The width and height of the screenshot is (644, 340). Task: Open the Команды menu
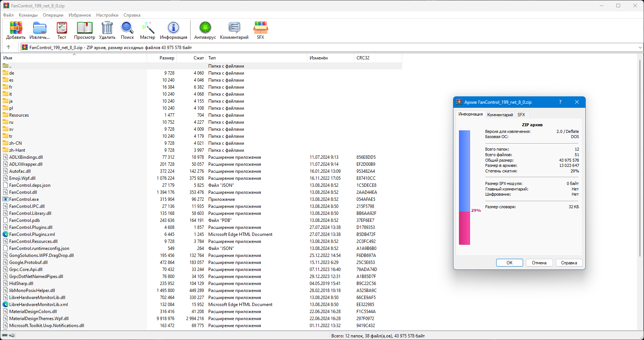[28, 15]
